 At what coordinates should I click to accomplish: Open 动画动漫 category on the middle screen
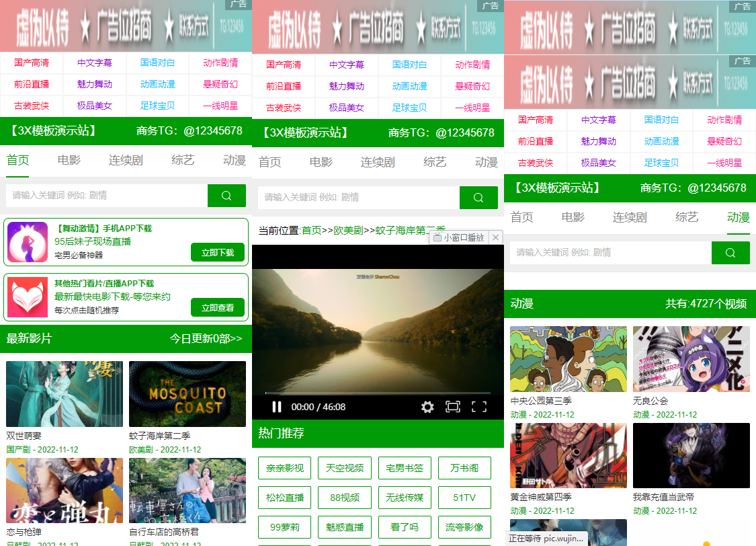click(409, 86)
